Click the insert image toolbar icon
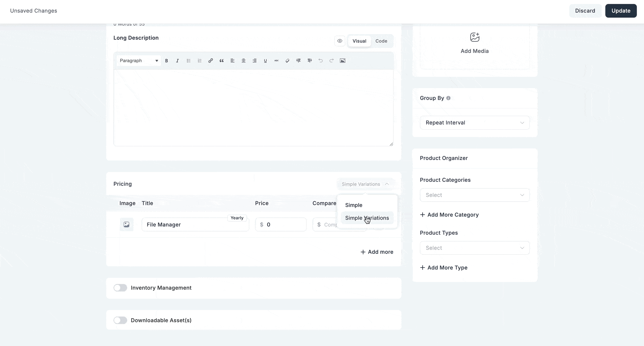This screenshot has height=346, width=644. (x=343, y=61)
